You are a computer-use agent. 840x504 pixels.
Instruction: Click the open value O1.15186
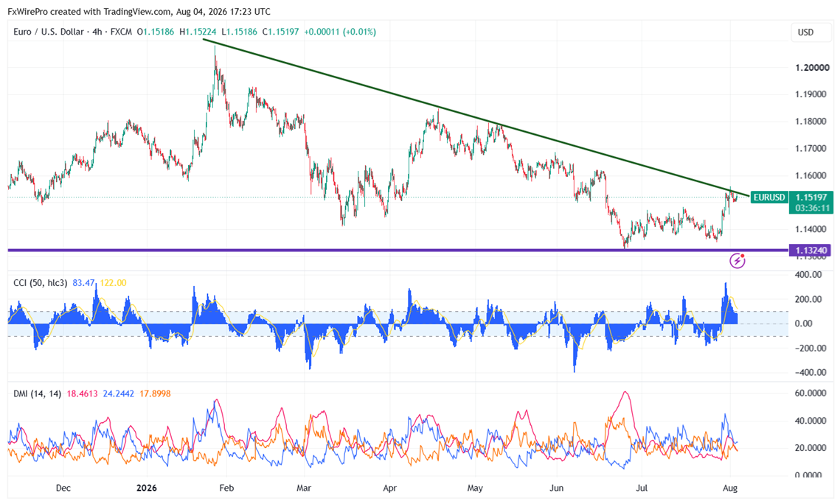coord(156,32)
